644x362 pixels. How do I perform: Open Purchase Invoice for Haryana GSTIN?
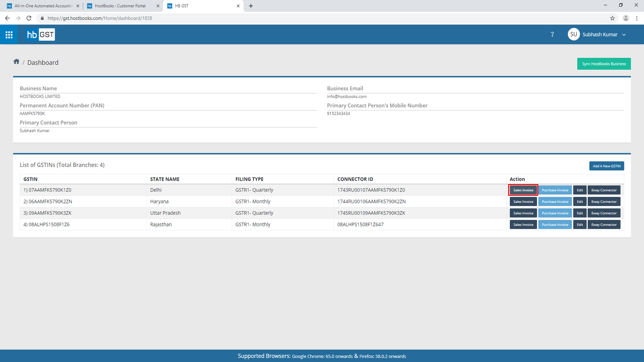tap(555, 201)
